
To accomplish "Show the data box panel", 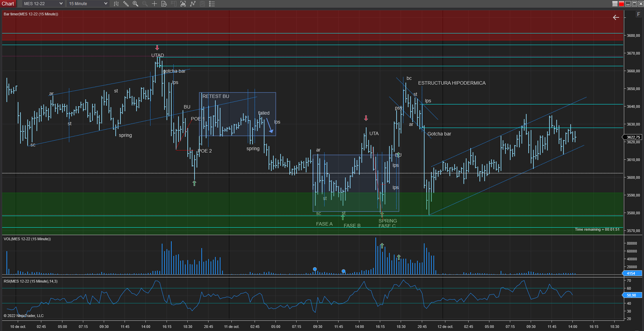I will (164, 4).
